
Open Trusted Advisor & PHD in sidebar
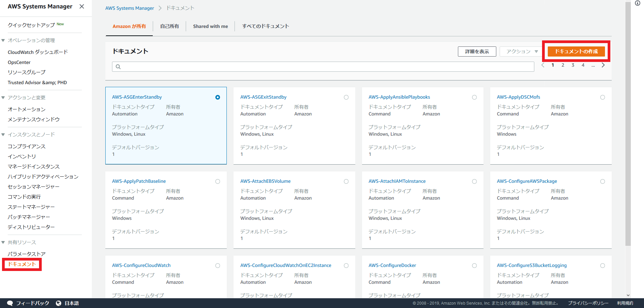(x=37, y=82)
